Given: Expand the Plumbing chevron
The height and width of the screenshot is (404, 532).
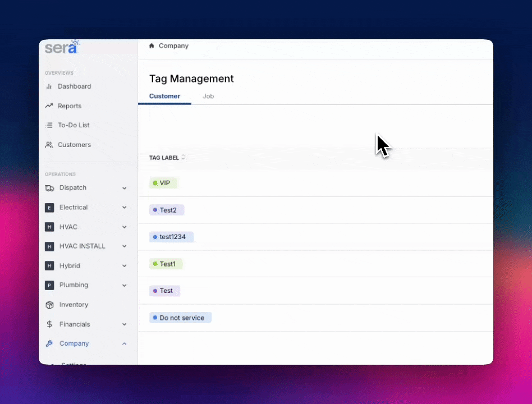Looking at the screenshot, I should click(x=124, y=285).
